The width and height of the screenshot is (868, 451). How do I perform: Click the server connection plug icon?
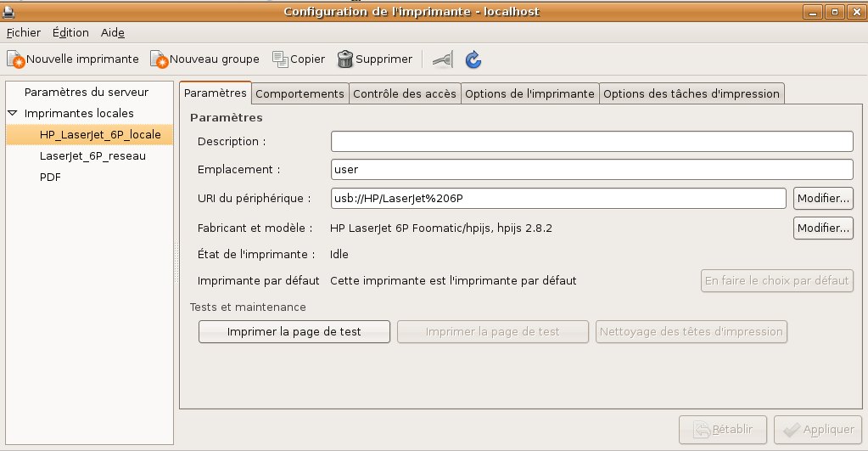(442, 59)
